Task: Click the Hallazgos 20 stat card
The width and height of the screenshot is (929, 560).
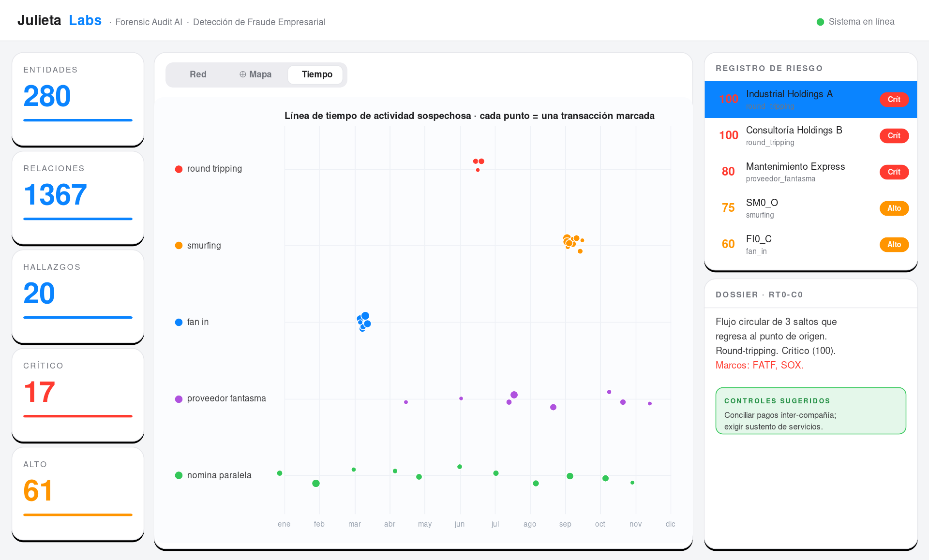Action: coord(78,296)
